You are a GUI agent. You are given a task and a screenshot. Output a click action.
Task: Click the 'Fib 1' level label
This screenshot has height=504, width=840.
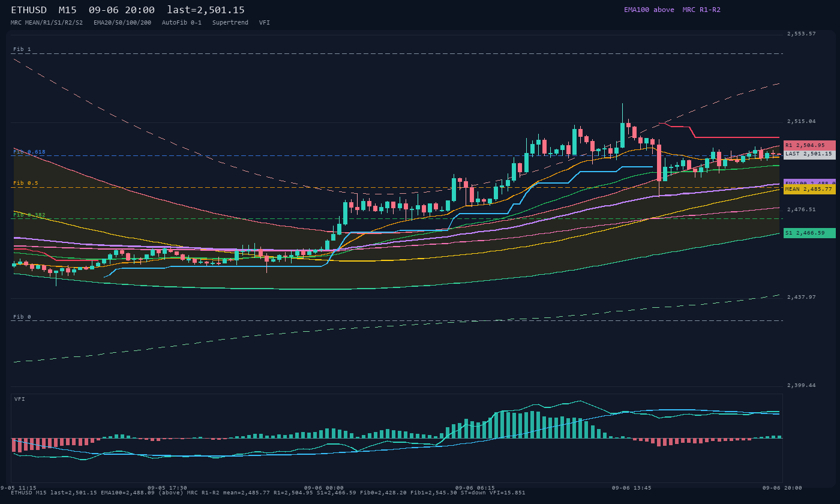pyautogui.click(x=22, y=49)
